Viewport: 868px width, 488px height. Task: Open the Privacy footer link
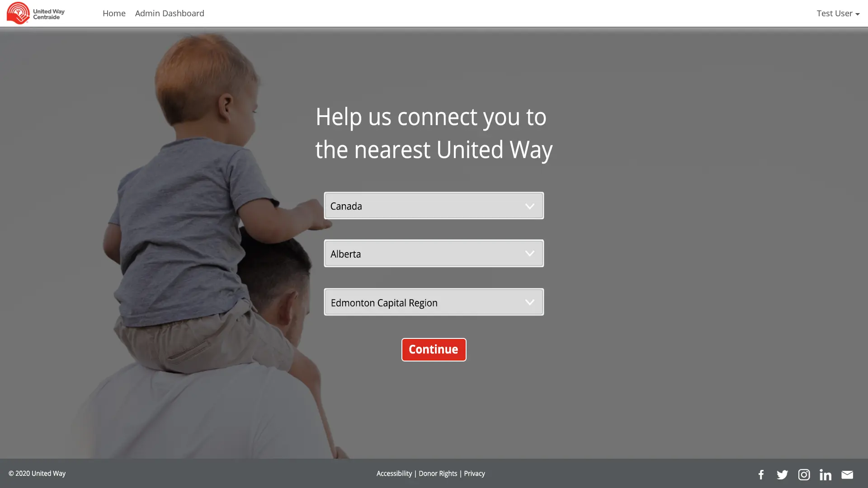tap(475, 473)
